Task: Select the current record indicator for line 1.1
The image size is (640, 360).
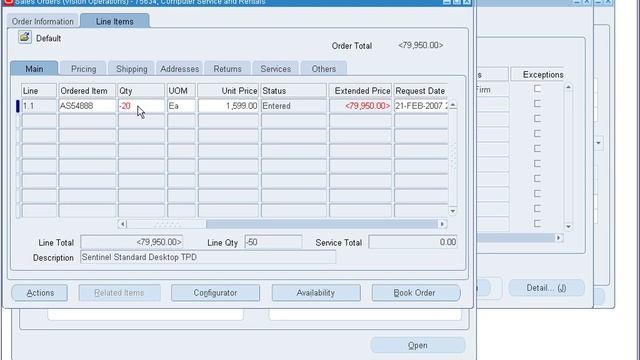Action: (x=18, y=106)
